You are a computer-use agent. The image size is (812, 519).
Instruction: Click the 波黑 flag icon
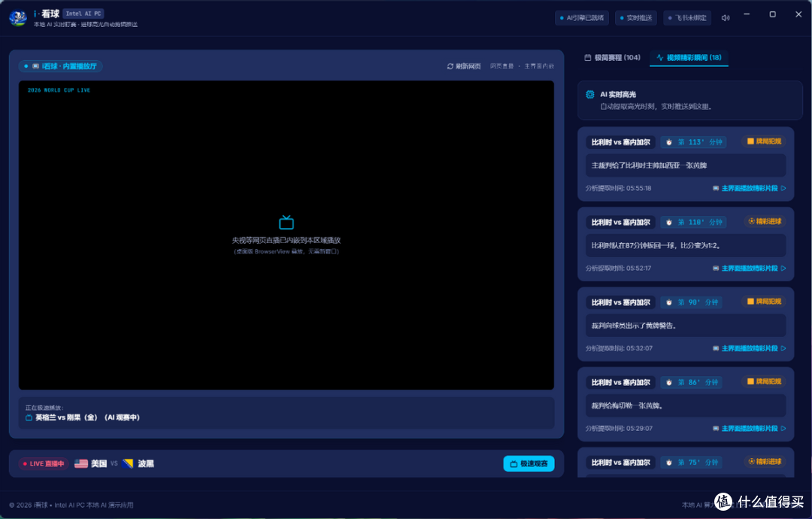[x=128, y=463]
